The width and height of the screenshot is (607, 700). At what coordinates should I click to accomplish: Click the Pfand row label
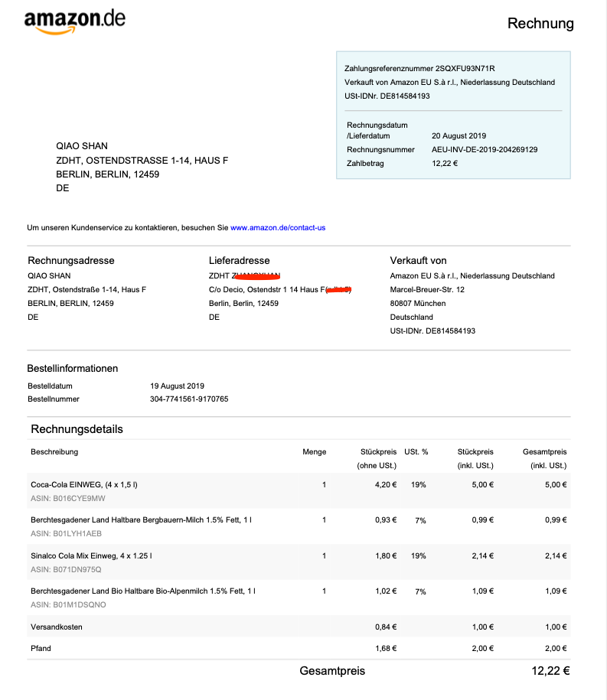41,649
